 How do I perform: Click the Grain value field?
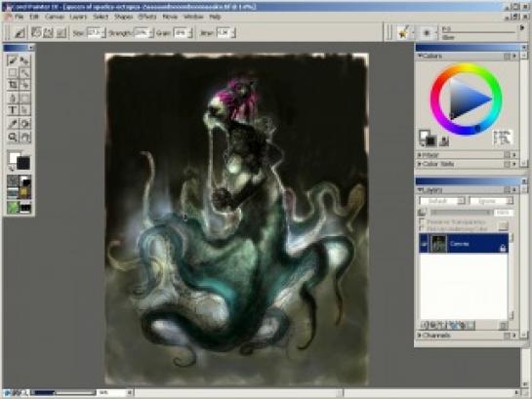tap(182, 32)
